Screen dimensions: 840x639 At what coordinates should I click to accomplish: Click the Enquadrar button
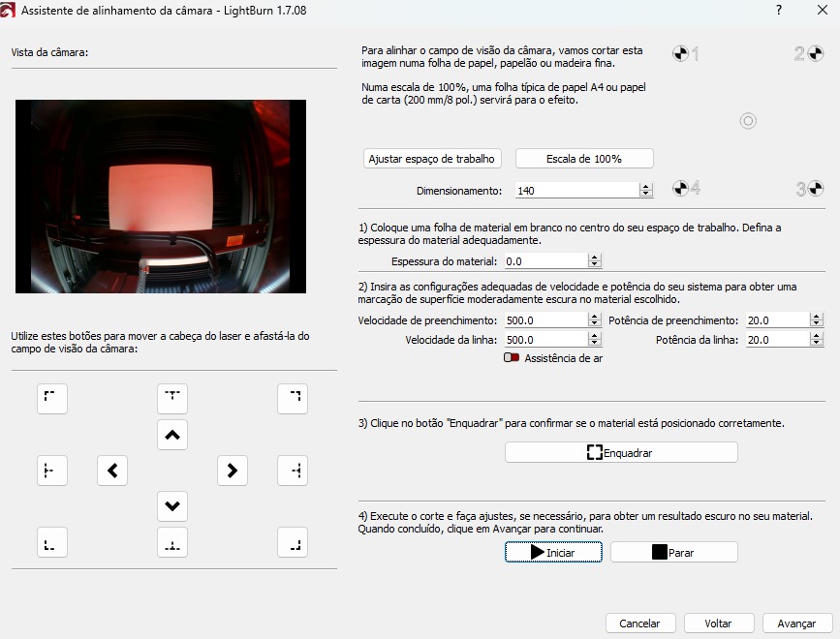tap(621, 452)
